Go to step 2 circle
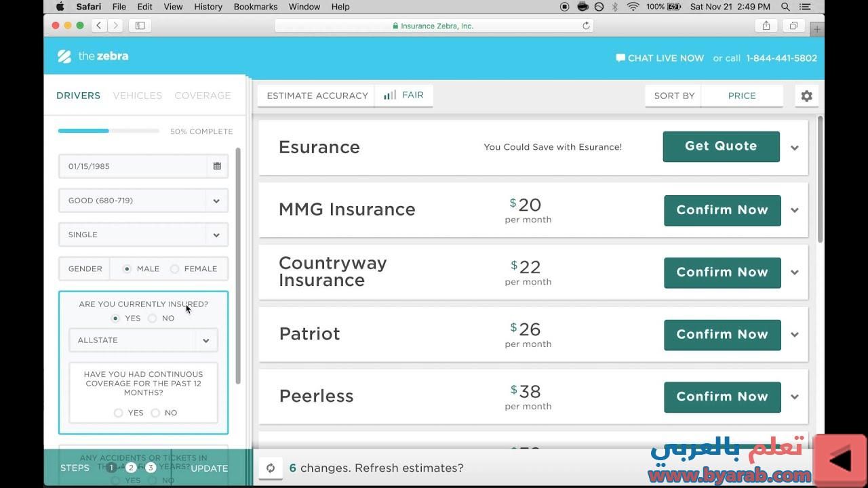This screenshot has width=868, height=488. pos(131,468)
